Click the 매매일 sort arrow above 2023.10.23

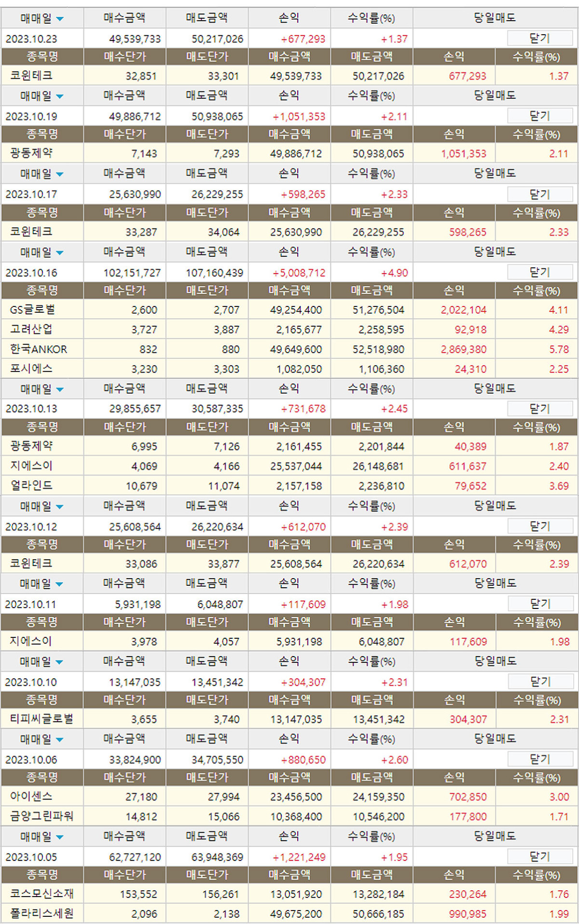pos(60,19)
